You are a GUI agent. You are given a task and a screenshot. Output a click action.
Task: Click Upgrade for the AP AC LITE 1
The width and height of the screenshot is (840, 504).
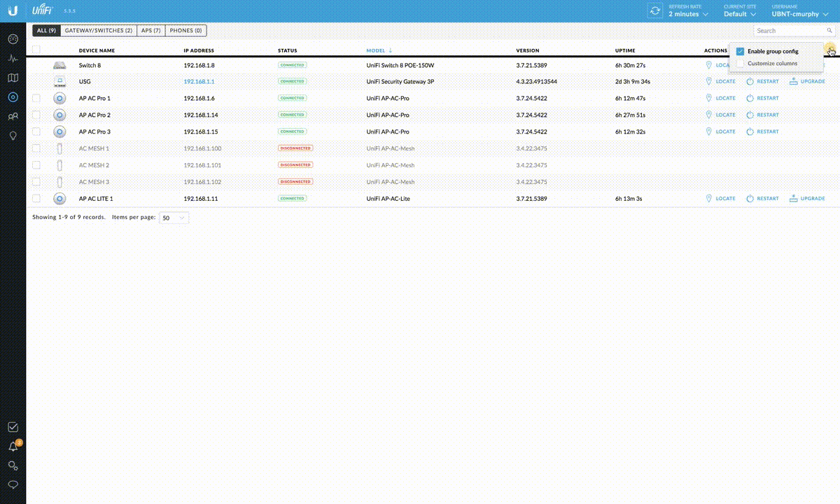point(807,199)
